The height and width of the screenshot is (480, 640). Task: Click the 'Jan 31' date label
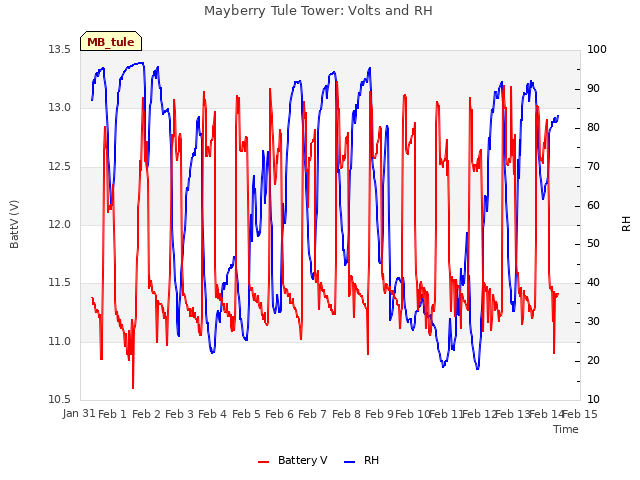coord(79,414)
